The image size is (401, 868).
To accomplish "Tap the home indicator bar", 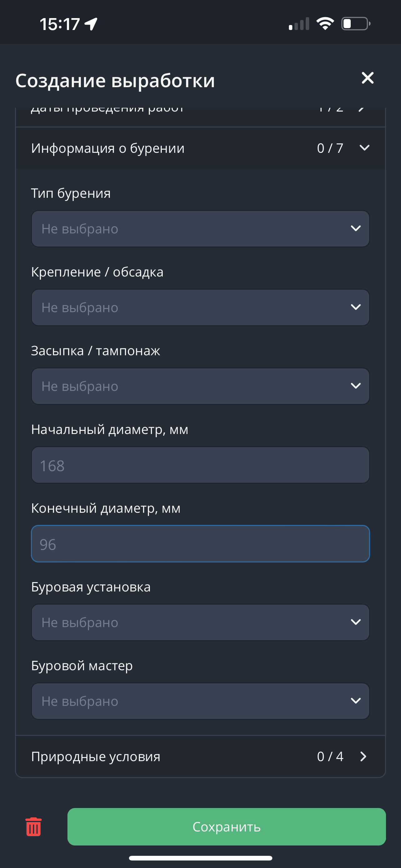I will [x=200, y=858].
